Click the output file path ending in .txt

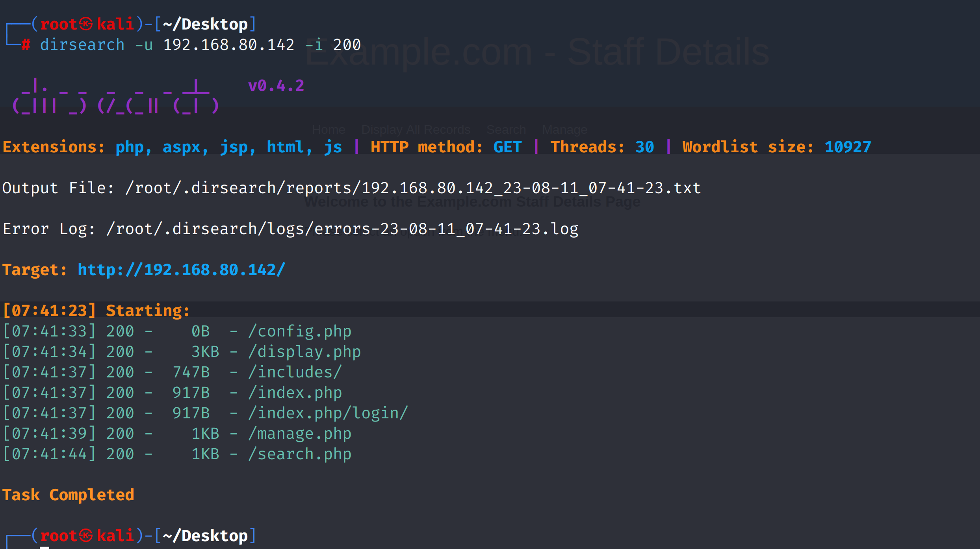pyautogui.click(x=413, y=188)
